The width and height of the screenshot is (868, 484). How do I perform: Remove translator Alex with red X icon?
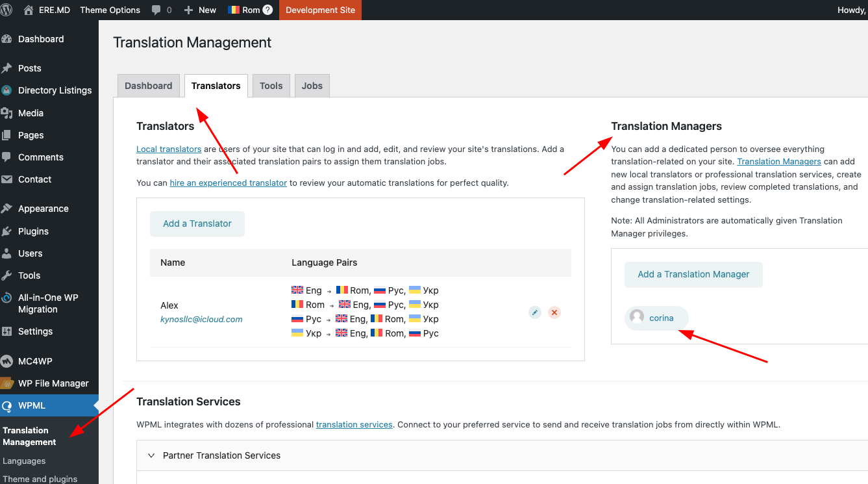(554, 312)
